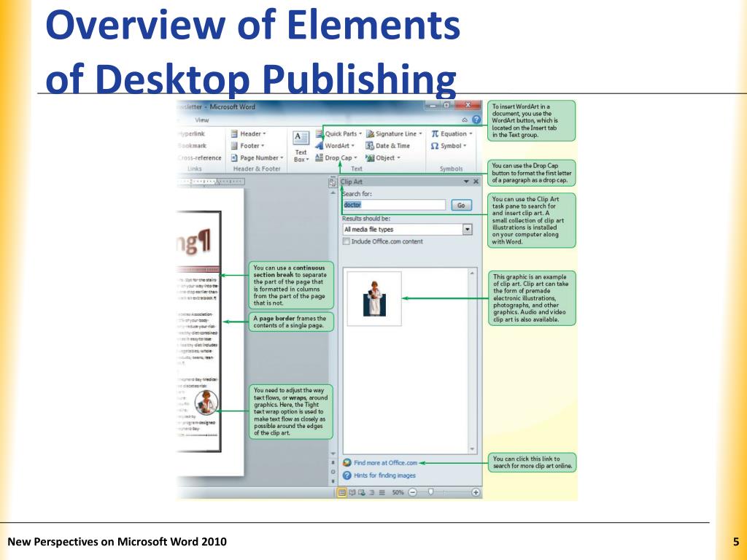Click the Select Browse Object circle button
Image resolution: width=747 pixels, height=560 pixels.
(333, 472)
